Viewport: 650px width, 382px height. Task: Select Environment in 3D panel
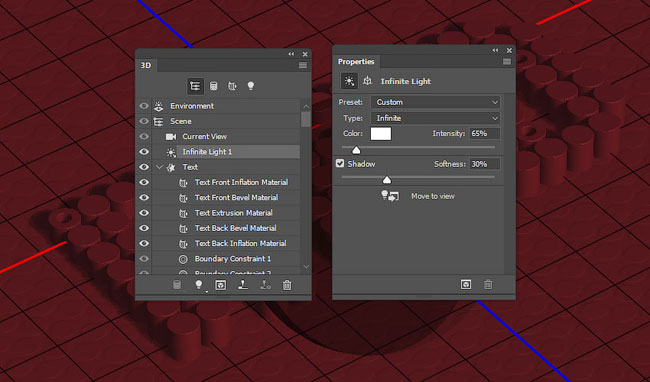coord(226,106)
